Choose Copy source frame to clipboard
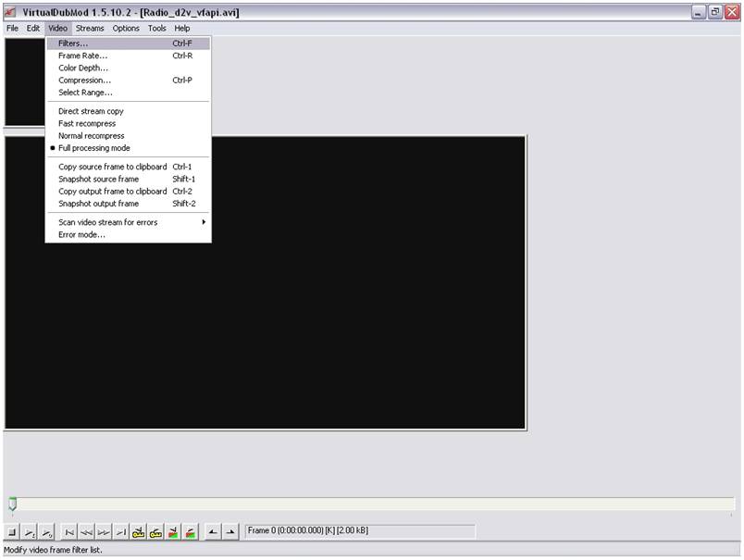The width and height of the screenshot is (744, 560). point(128,167)
